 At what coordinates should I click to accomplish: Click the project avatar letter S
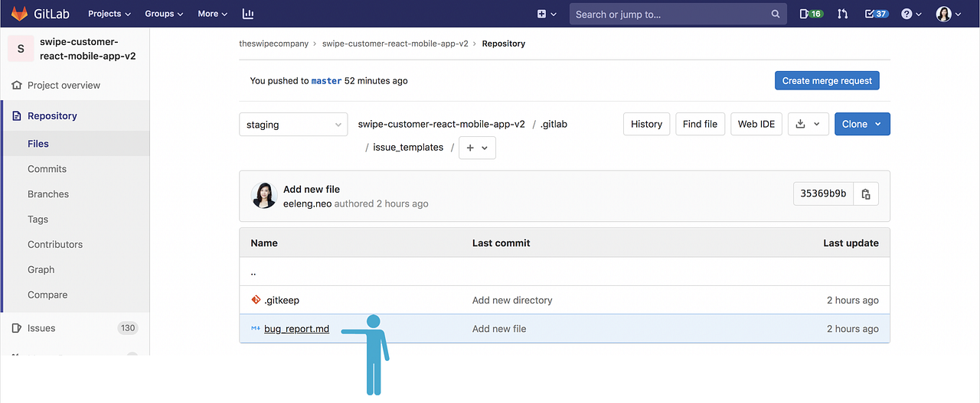coord(21,49)
